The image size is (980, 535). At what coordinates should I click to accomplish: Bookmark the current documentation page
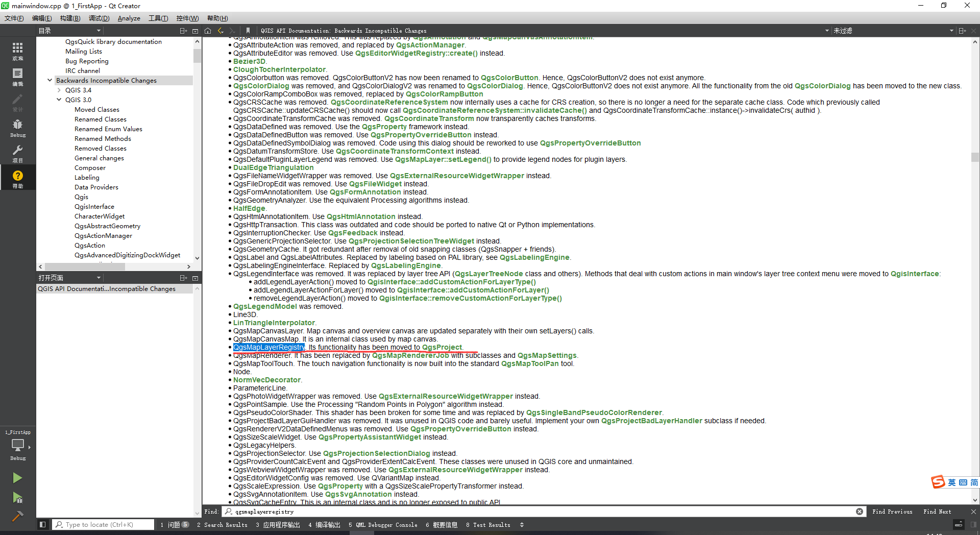tap(248, 30)
